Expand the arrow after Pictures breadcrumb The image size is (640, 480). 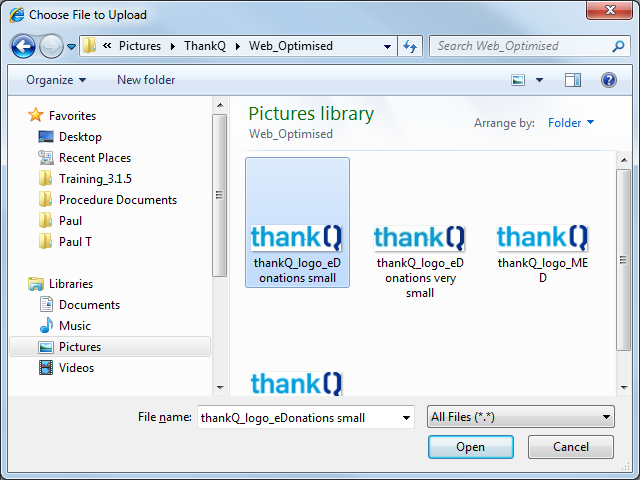pos(173,47)
